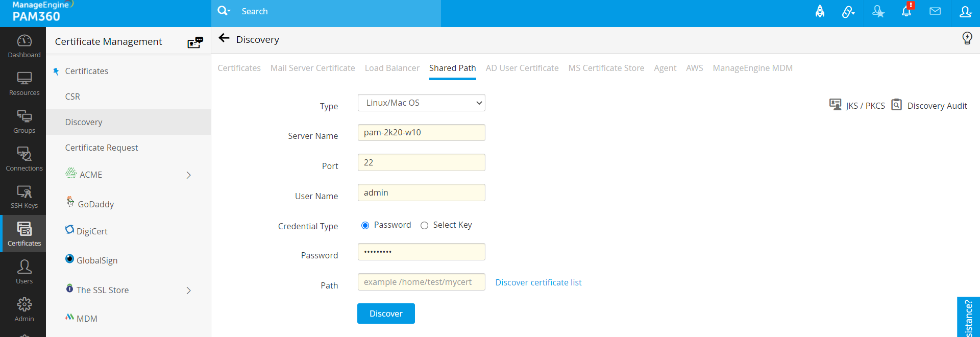980x337 pixels.
Task: Open the mail envelope icon
Action: [x=935, y=11]
